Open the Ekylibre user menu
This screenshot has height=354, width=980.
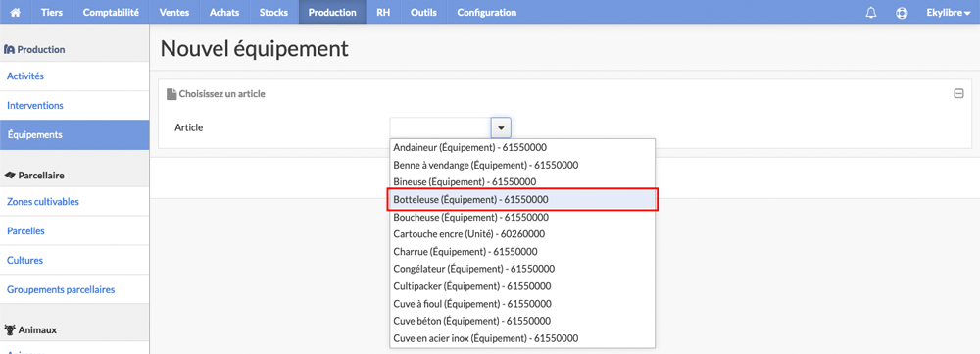pyautogui.click(x=948, y=13)
